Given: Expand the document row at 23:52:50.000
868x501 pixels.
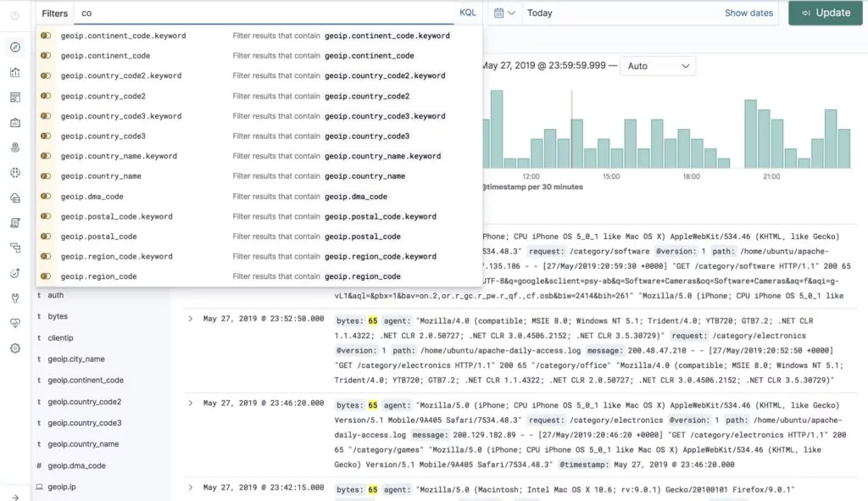Looking at the screenshot, I should coord(191,319).
